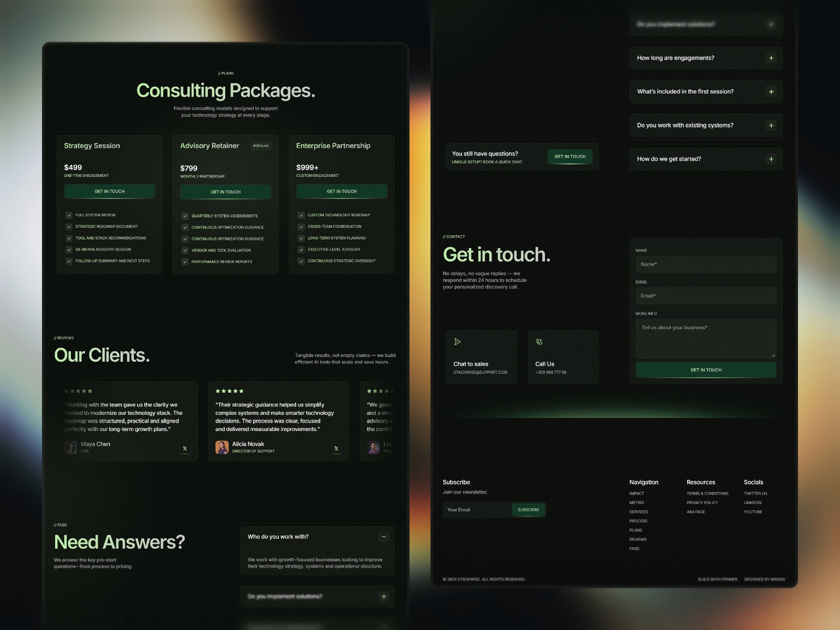Open X link on Maya Chen's review
Viewport: 840px width, 630px height.
[185, 448]
